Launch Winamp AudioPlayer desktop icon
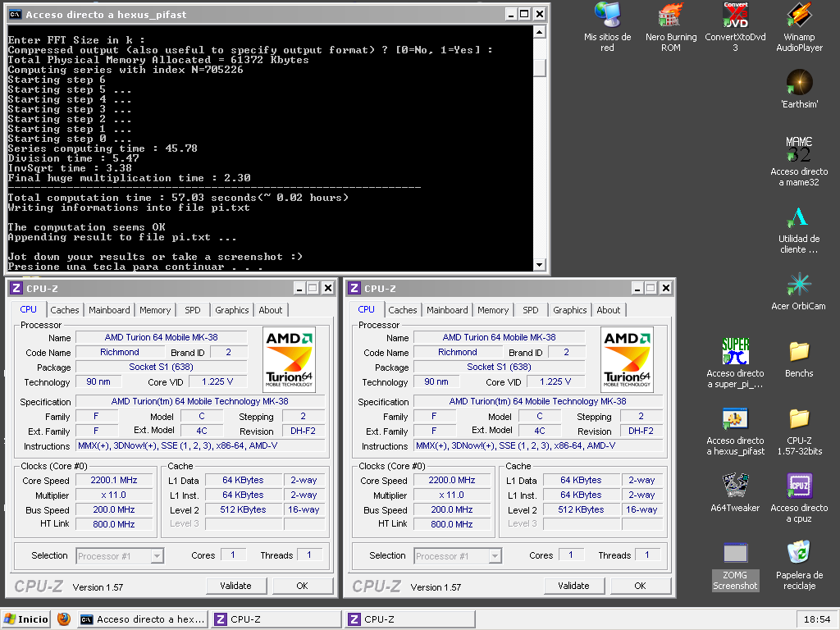840x630 pixels. pyautogui.click(x=799, y=27)
